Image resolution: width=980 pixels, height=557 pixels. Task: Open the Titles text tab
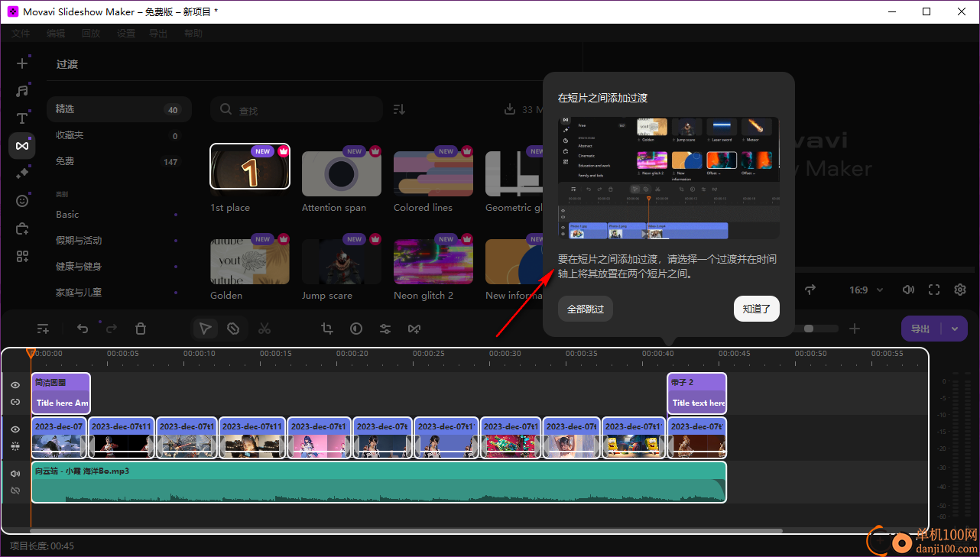[x=22, y=118]
